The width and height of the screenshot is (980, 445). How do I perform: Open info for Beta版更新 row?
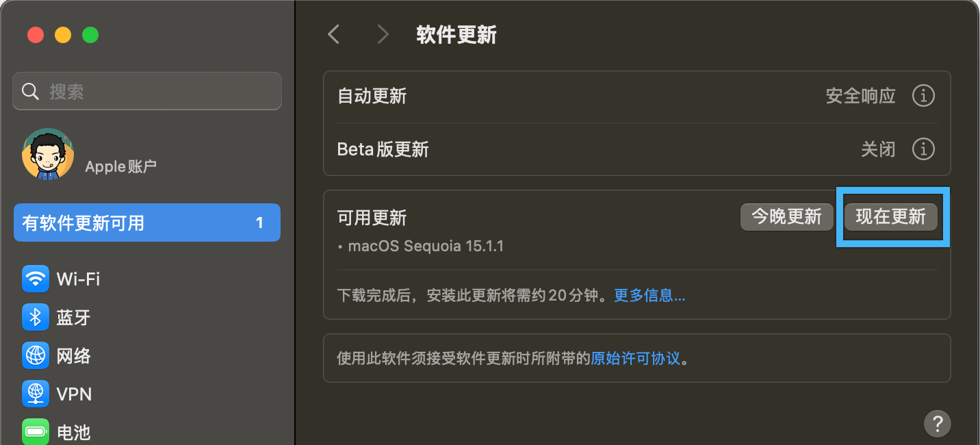pyautogui.click(x=923, y=149)
